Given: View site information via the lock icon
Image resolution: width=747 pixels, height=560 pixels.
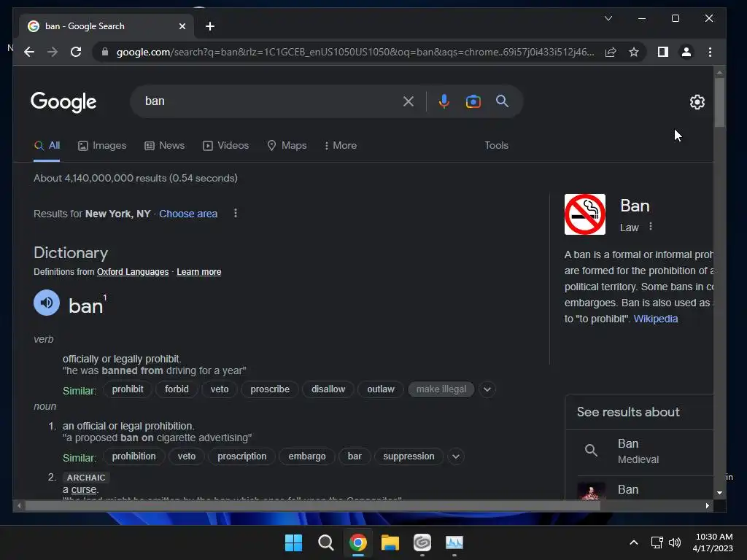Looking at the screenshot, I should (x=105, y=52).
